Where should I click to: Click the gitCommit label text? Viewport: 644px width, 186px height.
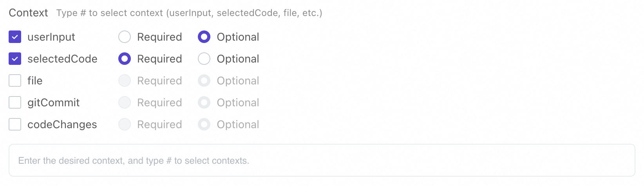coord(54,103)
